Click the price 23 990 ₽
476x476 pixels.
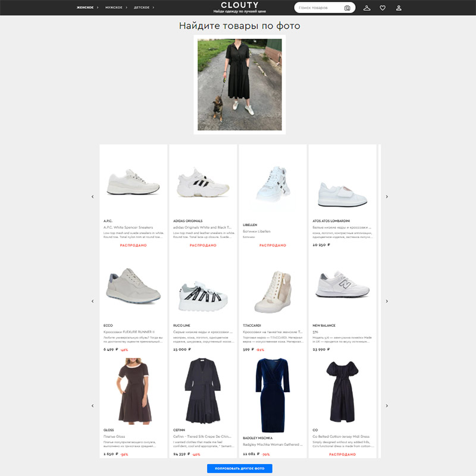tap(321, 349)
